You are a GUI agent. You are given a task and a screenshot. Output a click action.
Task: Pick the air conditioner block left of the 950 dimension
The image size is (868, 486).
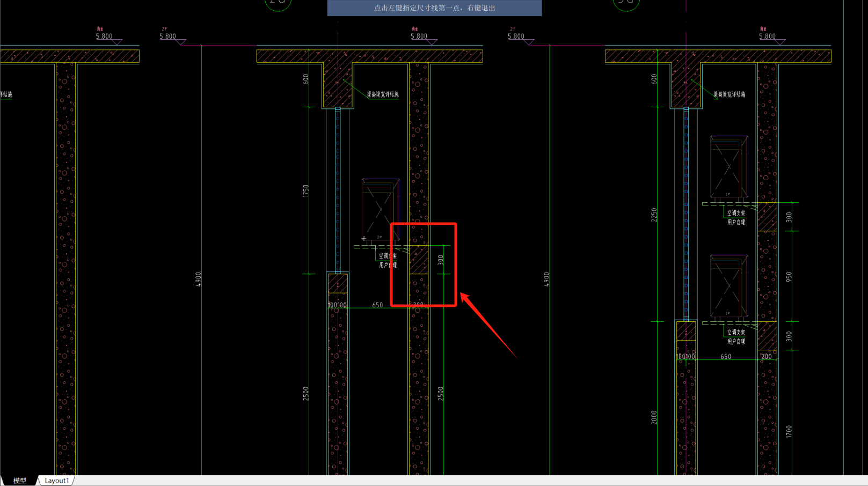[x=728, y=287]
